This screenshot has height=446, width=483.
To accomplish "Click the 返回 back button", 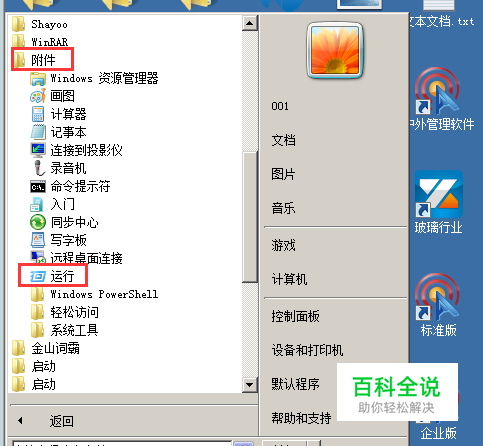I will coord(61,421).
